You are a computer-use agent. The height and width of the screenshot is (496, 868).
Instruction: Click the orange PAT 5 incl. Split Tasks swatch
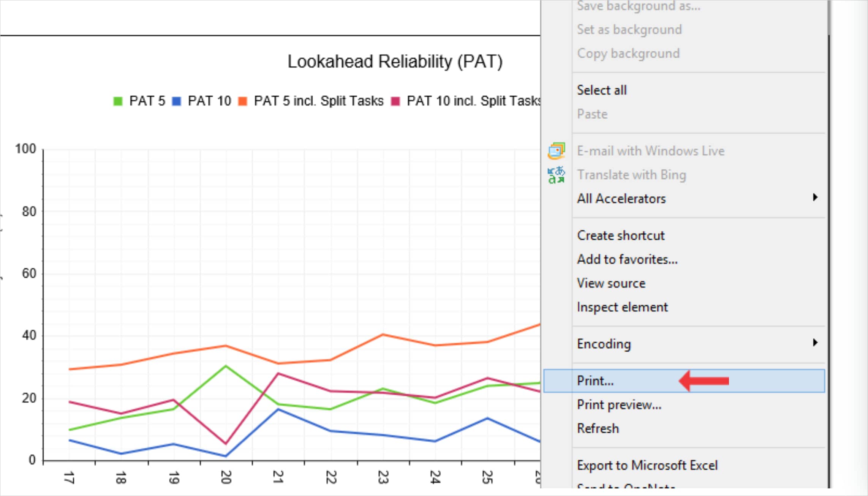[x=242, y=101]
